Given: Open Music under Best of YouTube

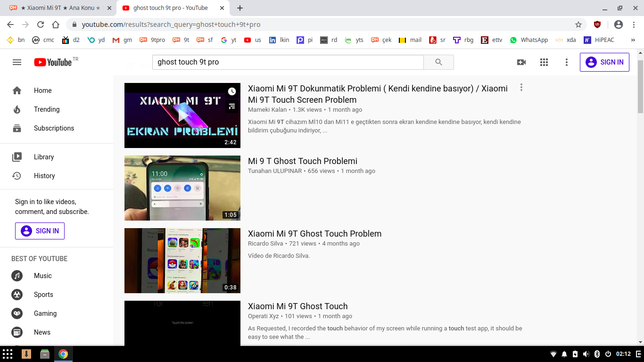Looking at the screenshot, I should click(x=57, y=276).
